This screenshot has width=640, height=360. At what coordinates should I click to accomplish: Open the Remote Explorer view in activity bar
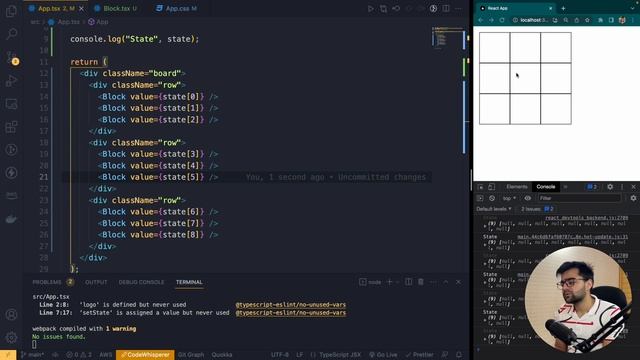(x=11, y=104)
